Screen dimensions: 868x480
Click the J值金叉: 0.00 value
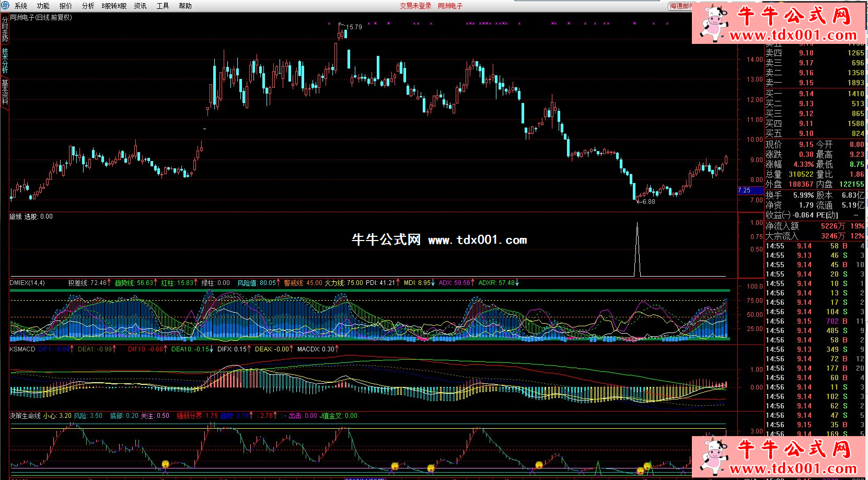(339, 416)
